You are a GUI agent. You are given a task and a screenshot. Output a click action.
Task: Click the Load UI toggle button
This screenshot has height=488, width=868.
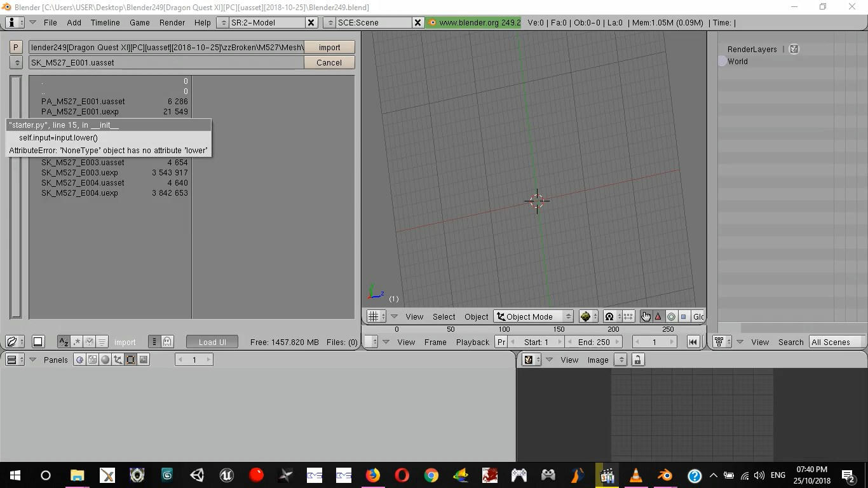pos(212,342)
